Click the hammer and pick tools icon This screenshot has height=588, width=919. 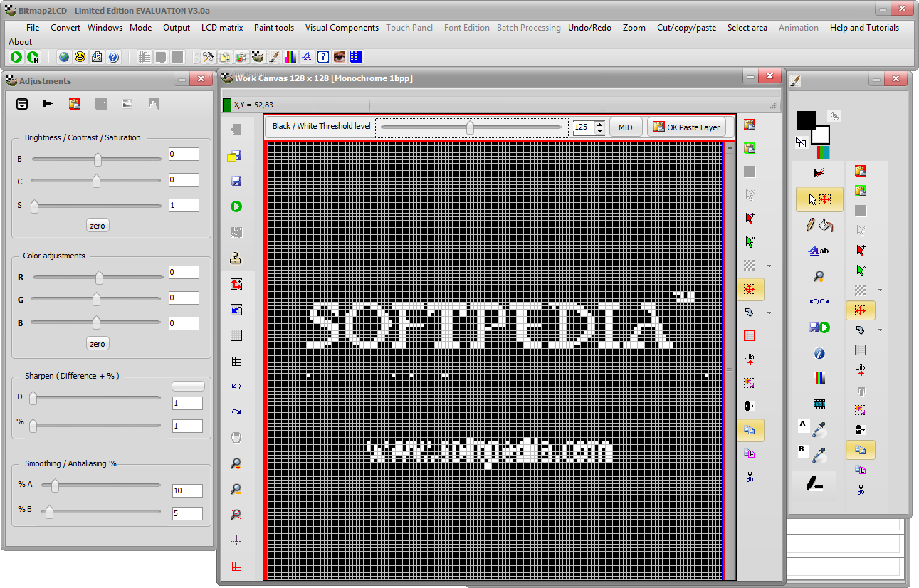[x=209, y=57]
